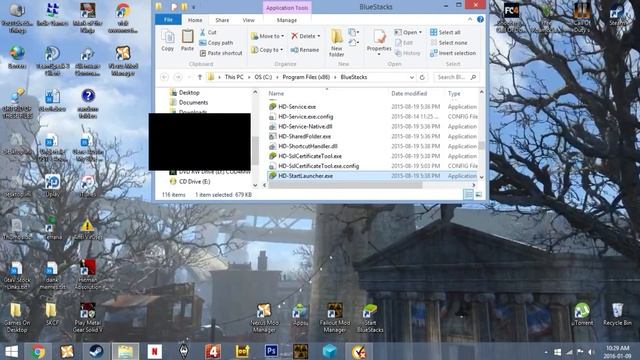This screenshot has width=640, height=360.
Task: Open Recycle Bin on desktop
Action: tap(617, 315)
